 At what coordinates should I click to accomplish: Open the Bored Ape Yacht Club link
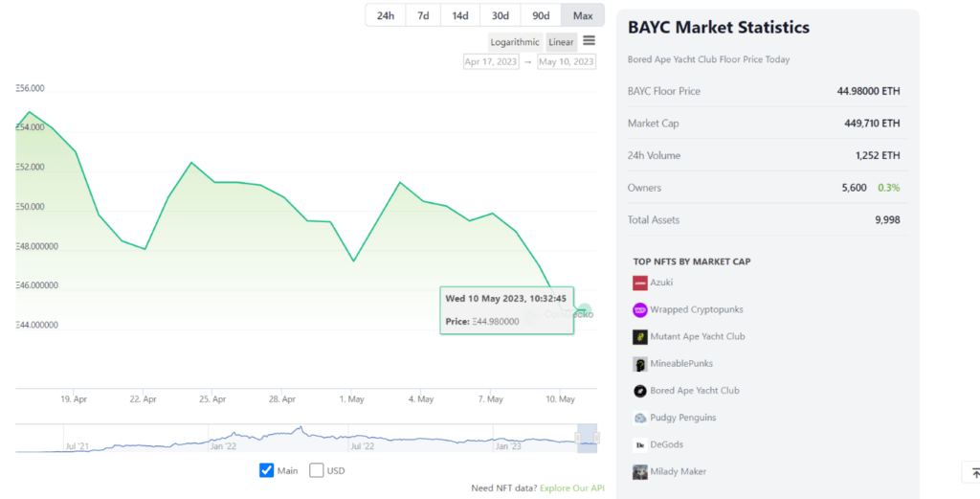coord(695,391)
